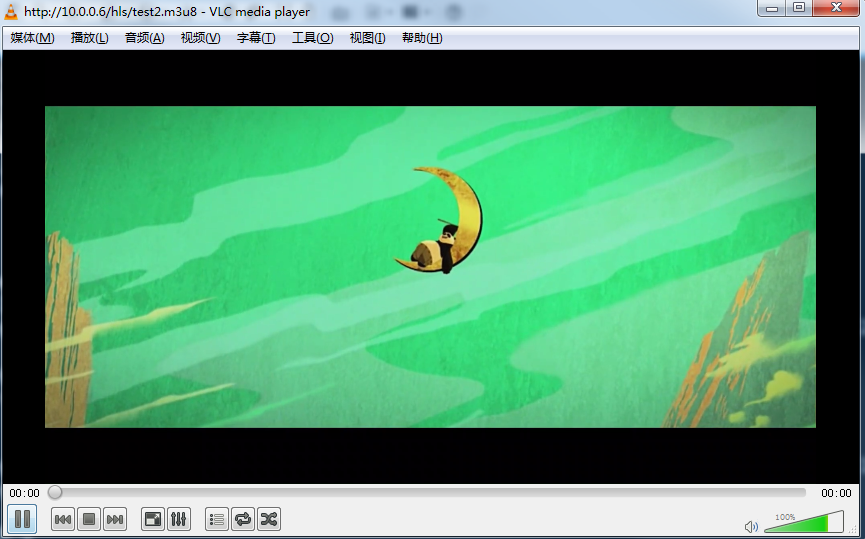Toggle loop repeat mode
The height and width of the screenshot is (539, 865).
click(x=243, y=519)
